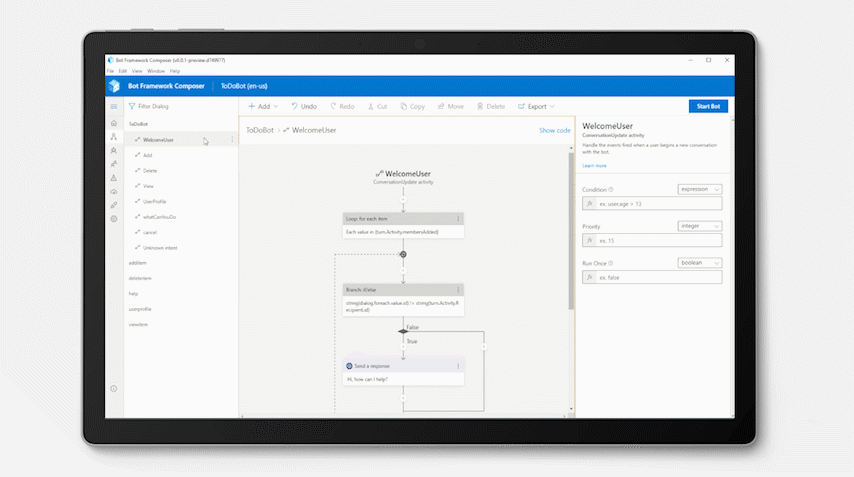Click Move in the toolbar

pos(450,106)
